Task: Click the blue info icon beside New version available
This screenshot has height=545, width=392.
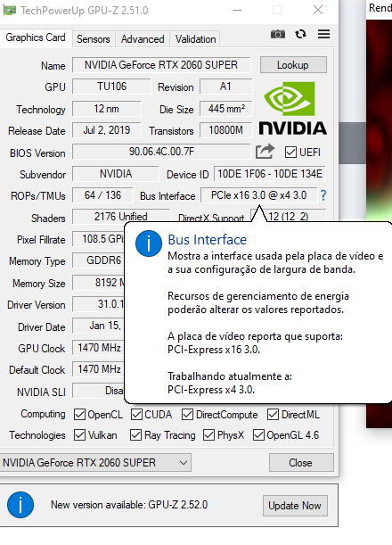Action: tap(20, 505)
